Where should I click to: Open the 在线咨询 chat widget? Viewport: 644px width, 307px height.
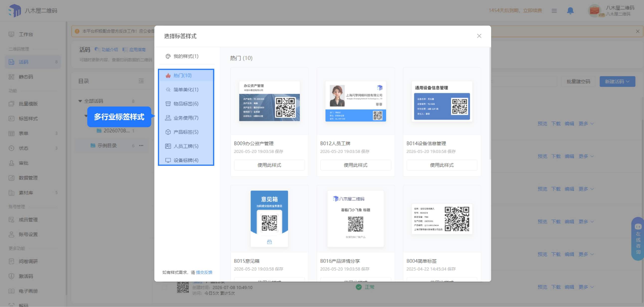point(638,239)
